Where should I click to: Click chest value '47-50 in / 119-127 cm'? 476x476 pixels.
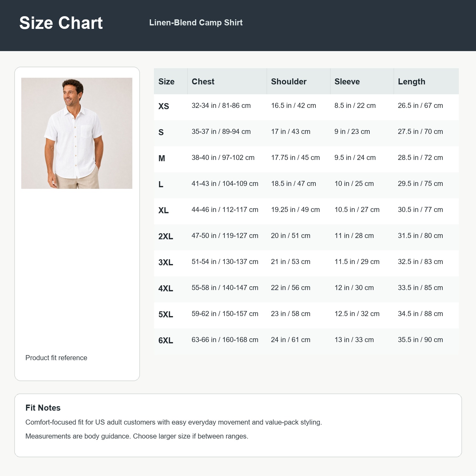225,236
